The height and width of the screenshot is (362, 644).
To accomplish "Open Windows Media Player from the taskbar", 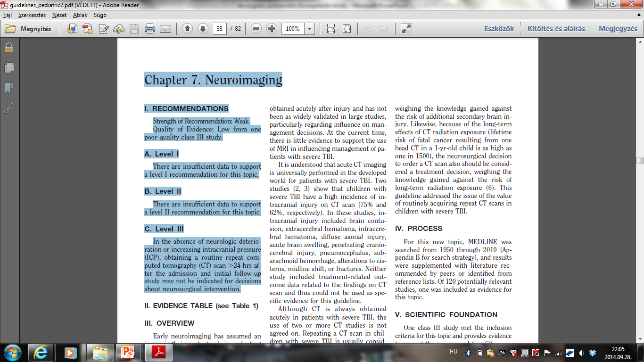I will [70, 353].
